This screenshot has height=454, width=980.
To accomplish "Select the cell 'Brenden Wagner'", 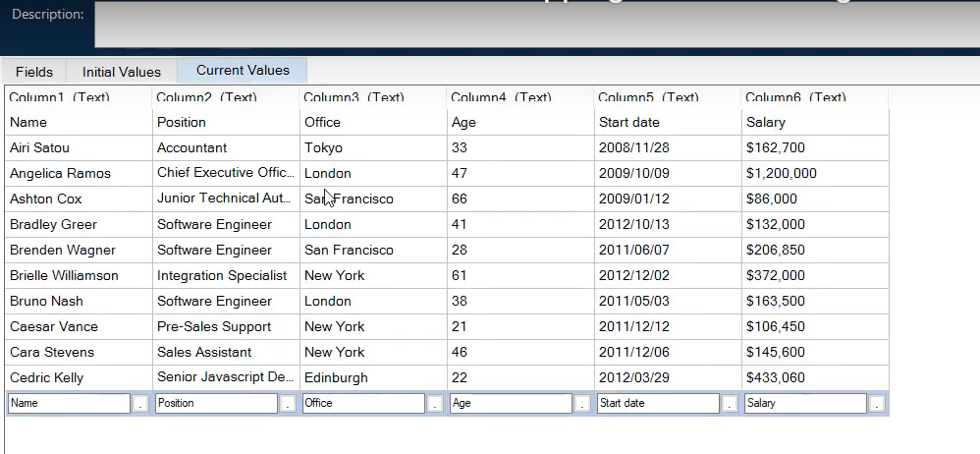I will (79, 251).
